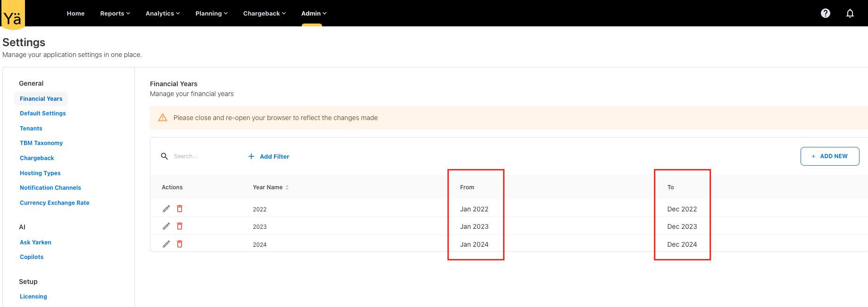The width and height of the screenshot is (868, 307).
Task: Open edit pencil for year 2024
Action: (x=166, y=244)
